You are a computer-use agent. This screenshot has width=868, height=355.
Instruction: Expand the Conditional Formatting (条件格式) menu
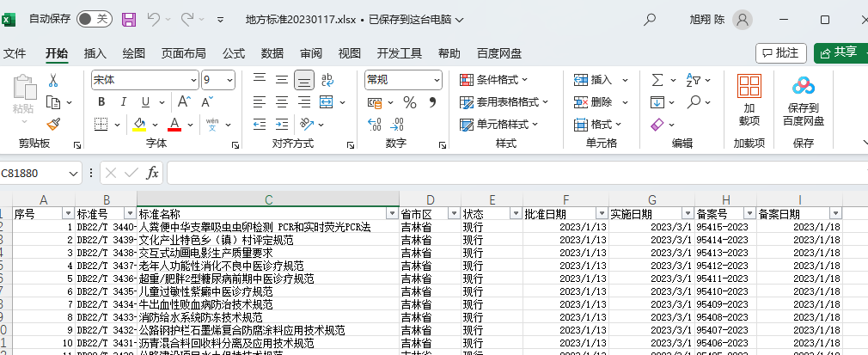[x=502, y=80]
